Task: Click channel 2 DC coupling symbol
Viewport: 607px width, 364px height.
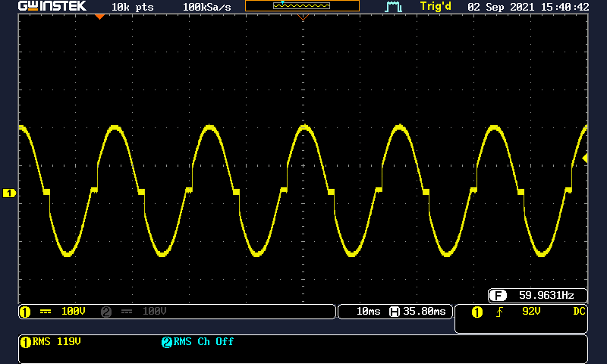Action: click(127, 312)
